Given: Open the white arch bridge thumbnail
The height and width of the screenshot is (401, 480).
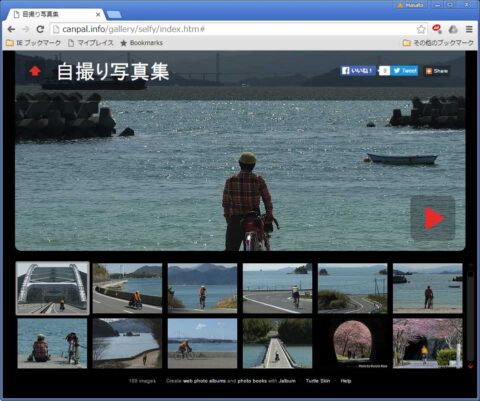Looking at the screenshot, I should pyautogui.click(x=52, y=288).
